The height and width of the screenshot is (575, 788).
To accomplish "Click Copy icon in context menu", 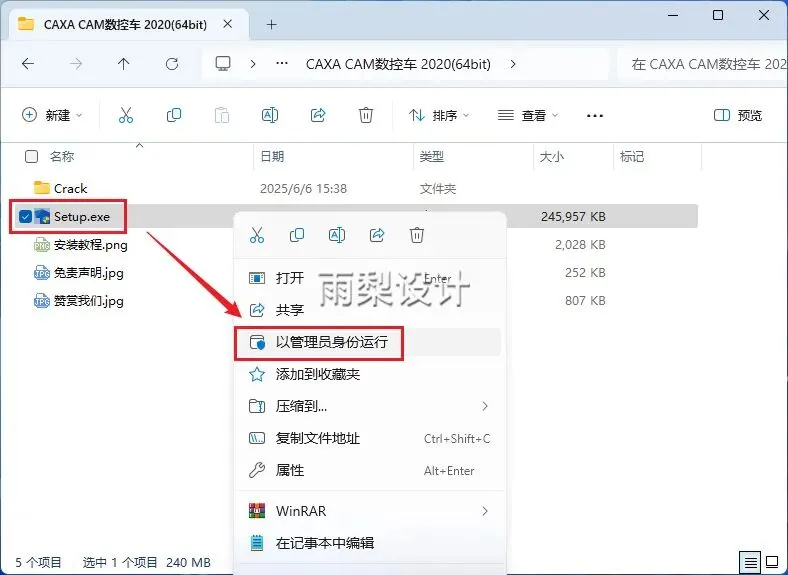I will pyautogui.click(x=297, y=235).
